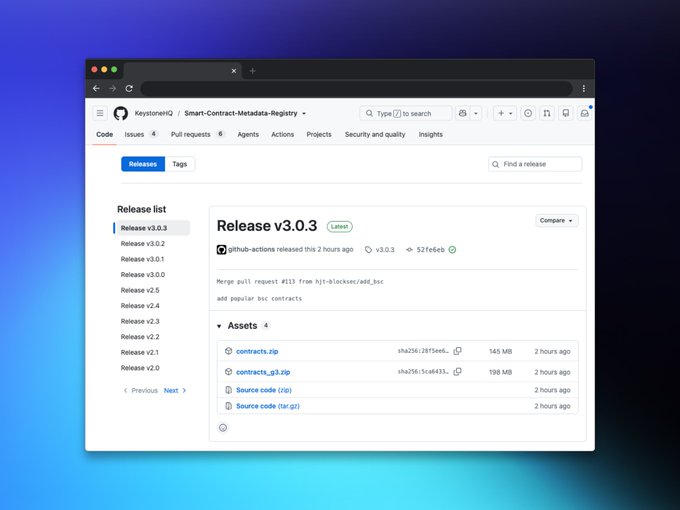Close the current browser tab

click(x=234, y=71)
